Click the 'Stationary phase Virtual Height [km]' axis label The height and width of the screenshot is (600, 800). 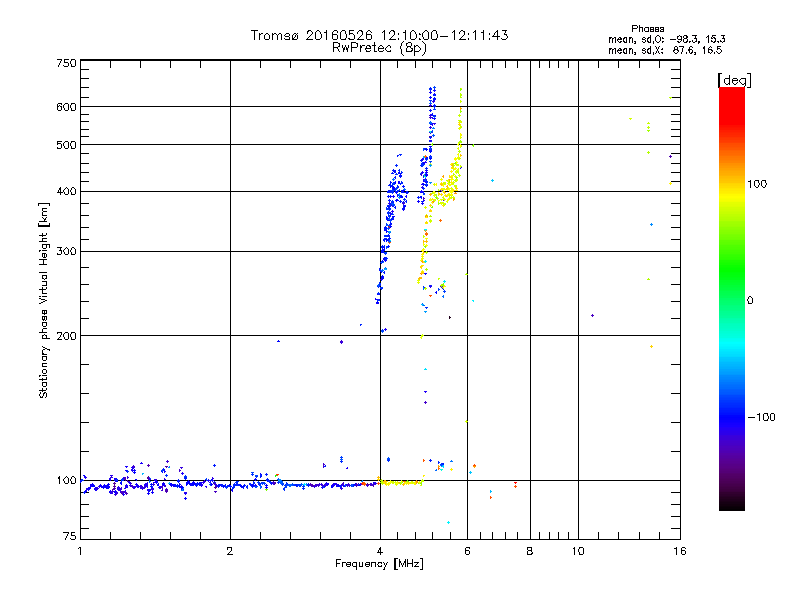coord(43,300)
